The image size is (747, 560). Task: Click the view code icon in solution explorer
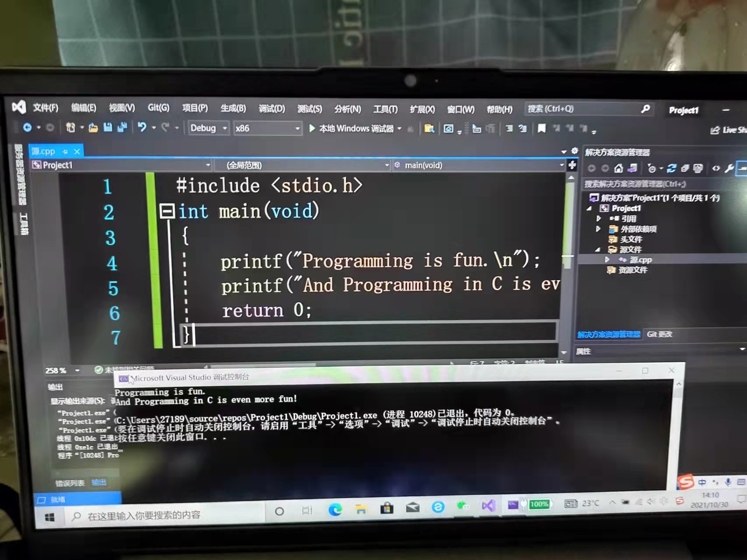click(716, 169)
